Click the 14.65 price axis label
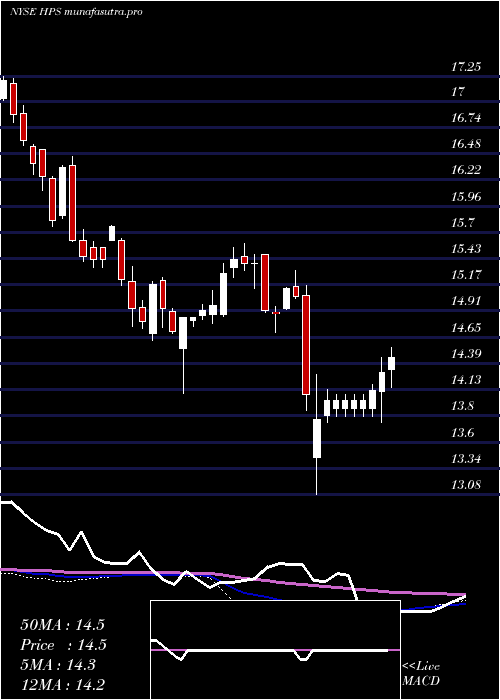Viewport: 500px width, 700px height. (x=467, y=328)
